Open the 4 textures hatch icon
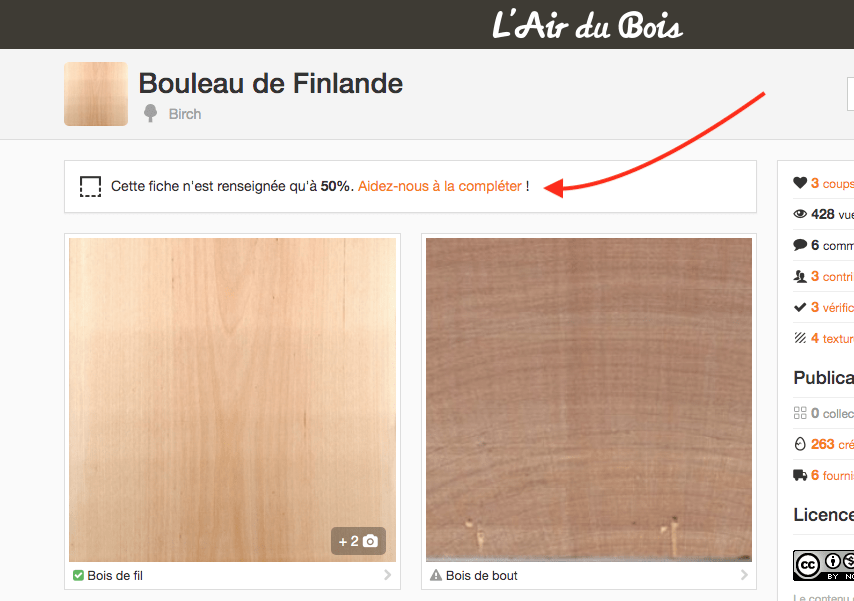The width and height of the screenshot is (854, 601). (800, 338)
